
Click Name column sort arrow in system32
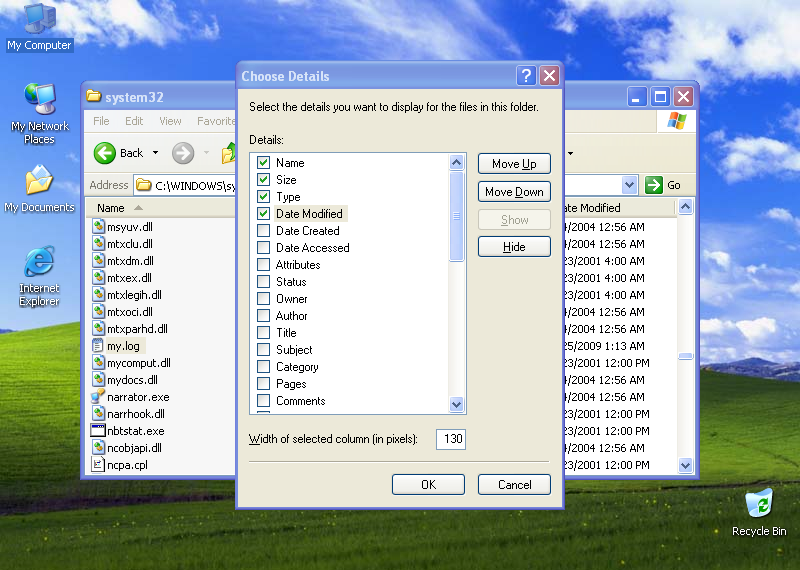point(138,208)
